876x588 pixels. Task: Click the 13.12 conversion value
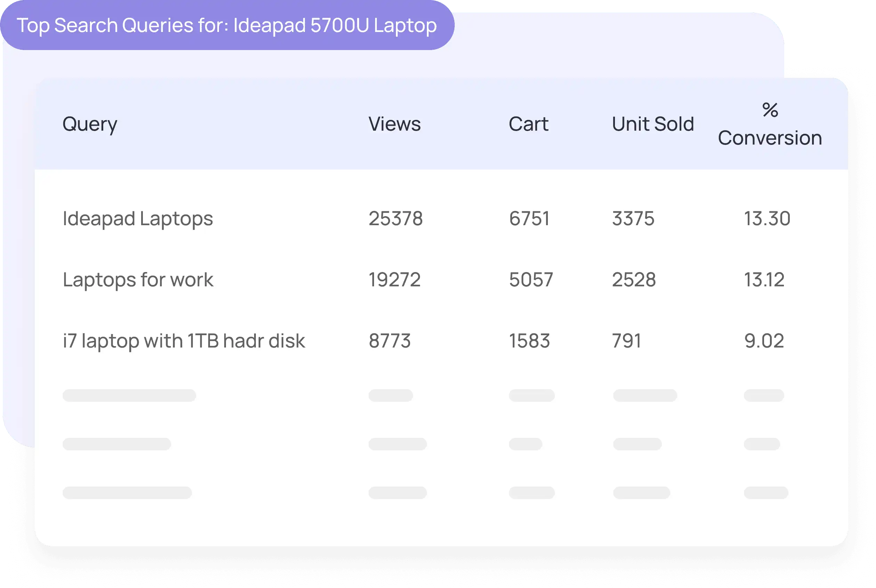764,280
